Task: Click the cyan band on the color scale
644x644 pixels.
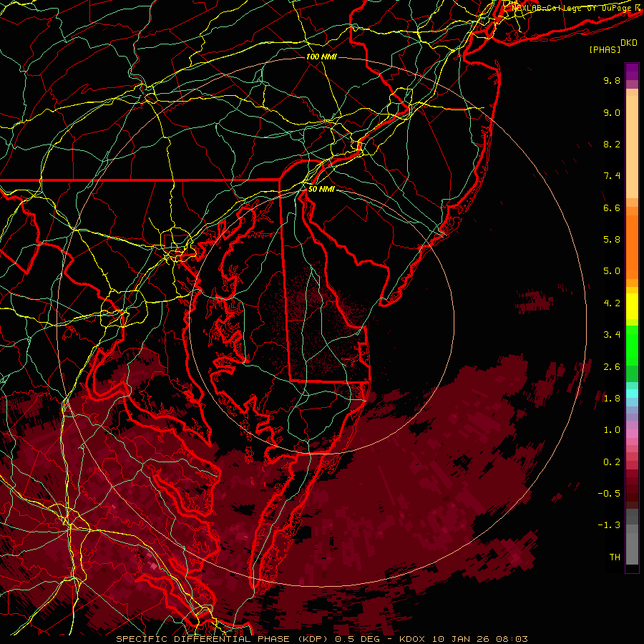Action: (x=632, y=394)
